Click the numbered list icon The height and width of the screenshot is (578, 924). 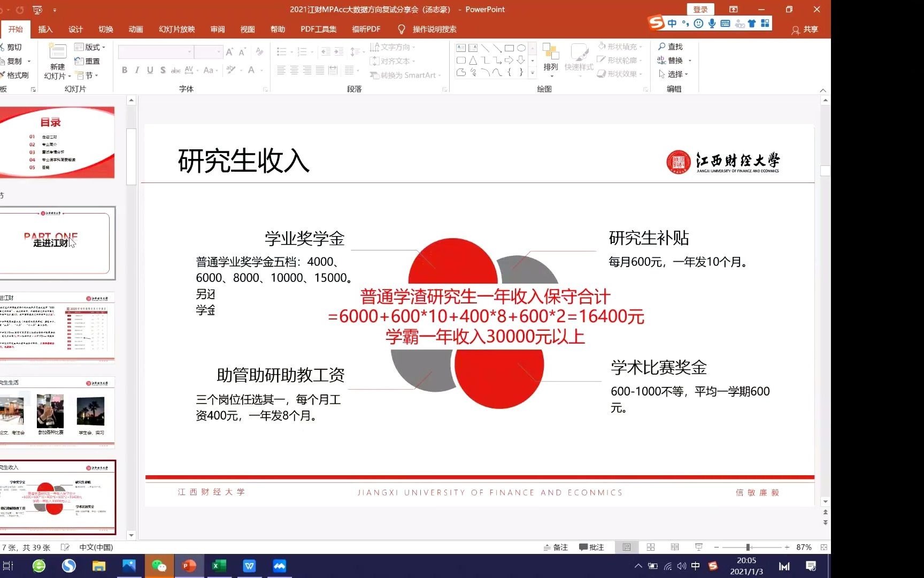(x=302, y=52)
